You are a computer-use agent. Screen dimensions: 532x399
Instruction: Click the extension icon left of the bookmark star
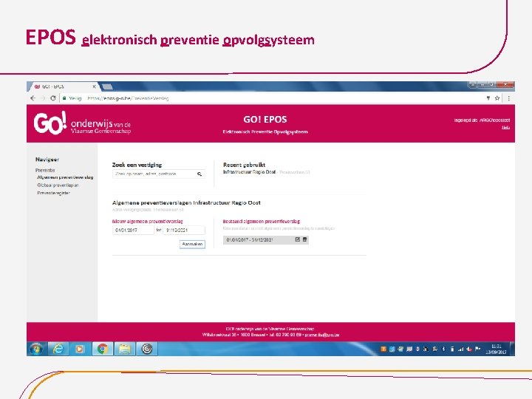coord(488,98)
